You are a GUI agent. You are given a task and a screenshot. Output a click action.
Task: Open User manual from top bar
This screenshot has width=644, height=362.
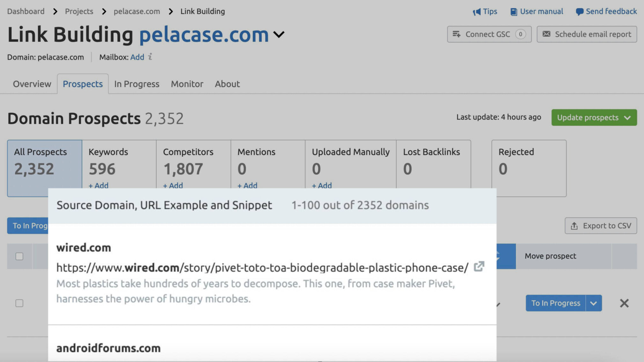[537, 11]
